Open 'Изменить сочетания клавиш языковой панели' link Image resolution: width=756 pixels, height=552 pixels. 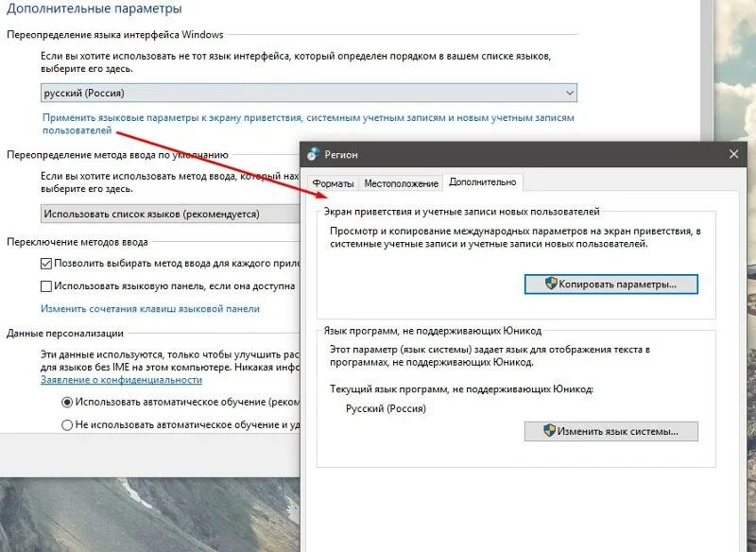pyautogui.click(x=150, y=308)
